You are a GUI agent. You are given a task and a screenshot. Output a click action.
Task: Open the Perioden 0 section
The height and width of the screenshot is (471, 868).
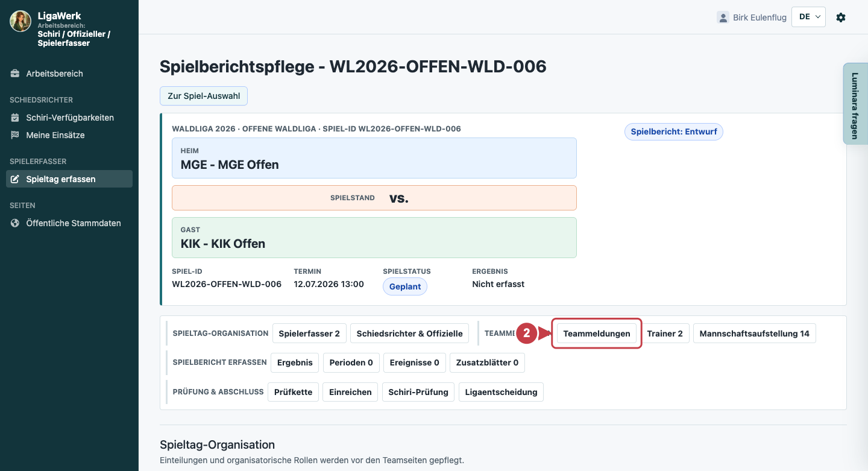(x=351, y=362)
